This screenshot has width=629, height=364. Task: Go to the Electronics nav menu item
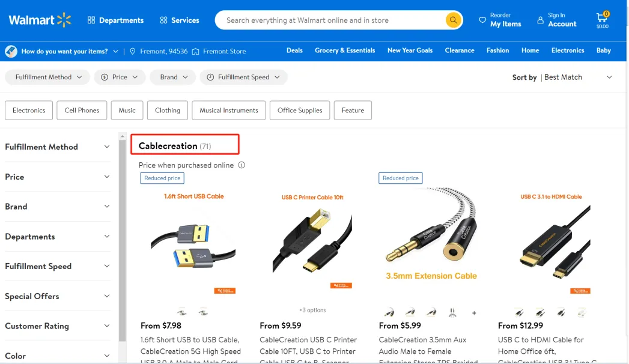coord(568,50)
